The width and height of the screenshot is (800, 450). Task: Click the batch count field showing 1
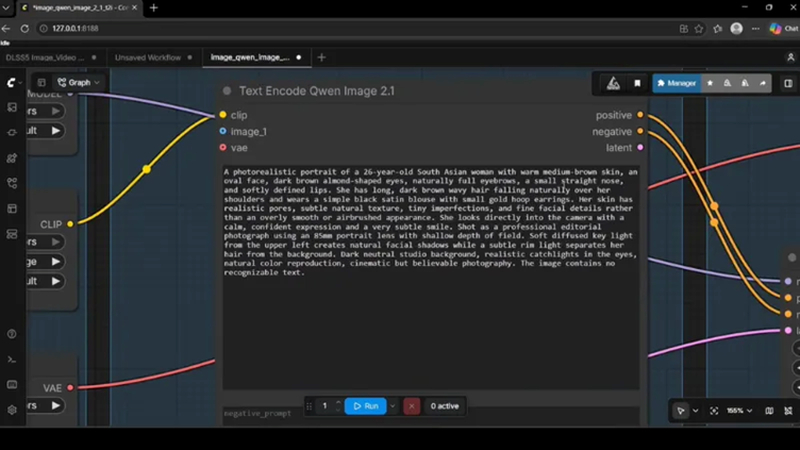click(324, 406)
